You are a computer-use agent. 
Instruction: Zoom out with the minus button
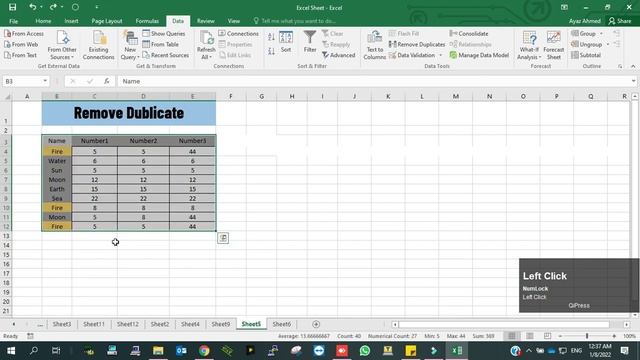tap(560, 336)
